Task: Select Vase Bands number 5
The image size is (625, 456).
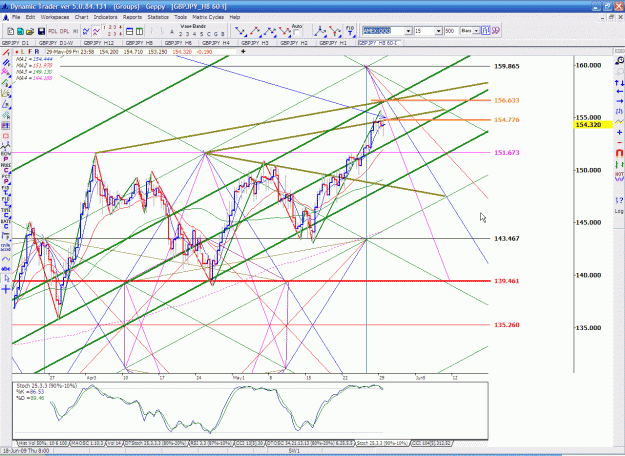Action: point(201,34)
